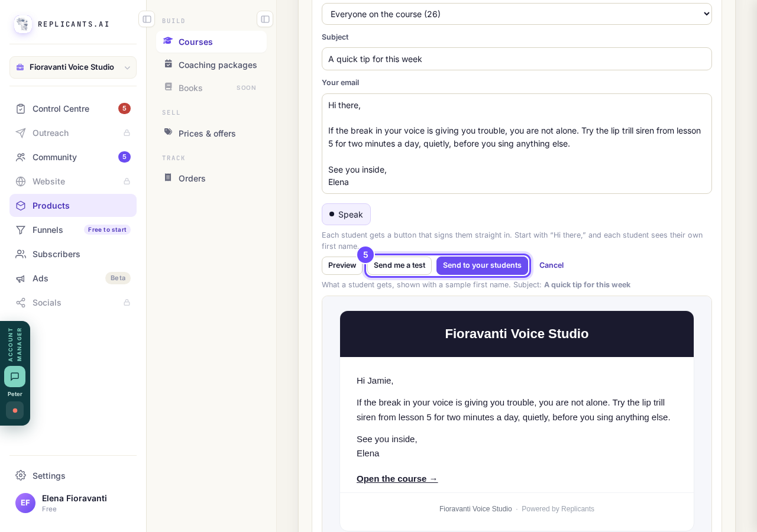The image size is (757, 532).
Task: Click the Ads 'Beta' tag
Action: click(x=118, y=278)
